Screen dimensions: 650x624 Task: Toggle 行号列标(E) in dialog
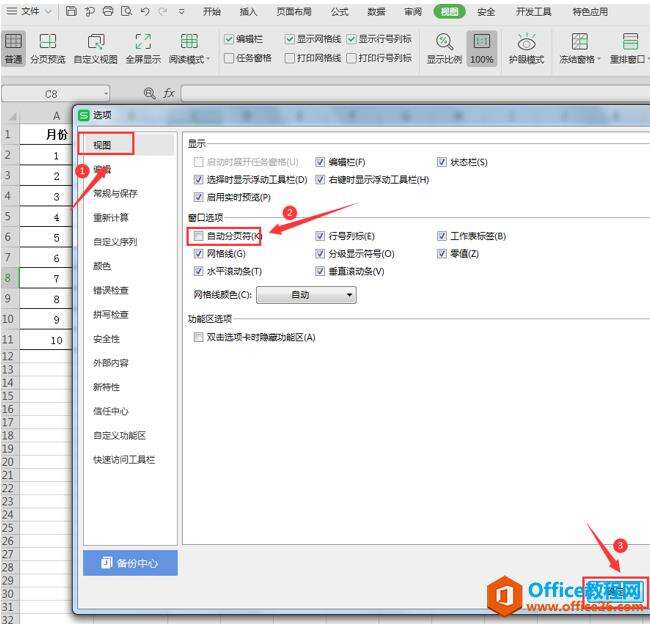point(320,236)
